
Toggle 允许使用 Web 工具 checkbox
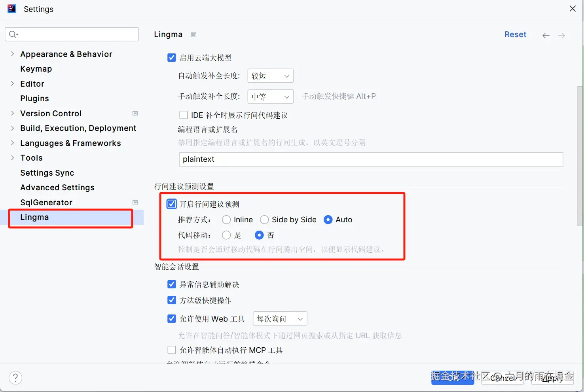click(x=172, y=319)
